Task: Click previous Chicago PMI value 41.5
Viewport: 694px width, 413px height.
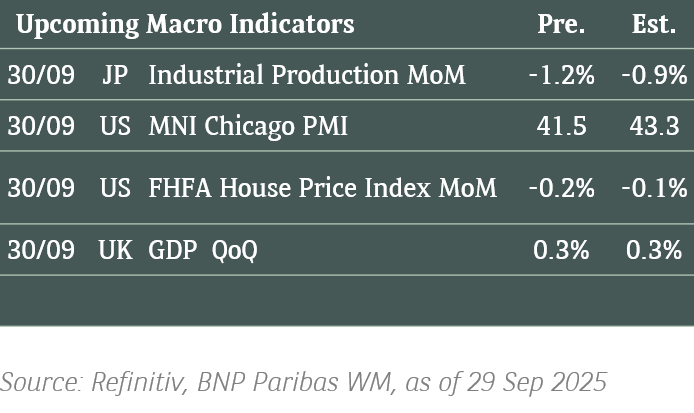Action: [561, 126]
